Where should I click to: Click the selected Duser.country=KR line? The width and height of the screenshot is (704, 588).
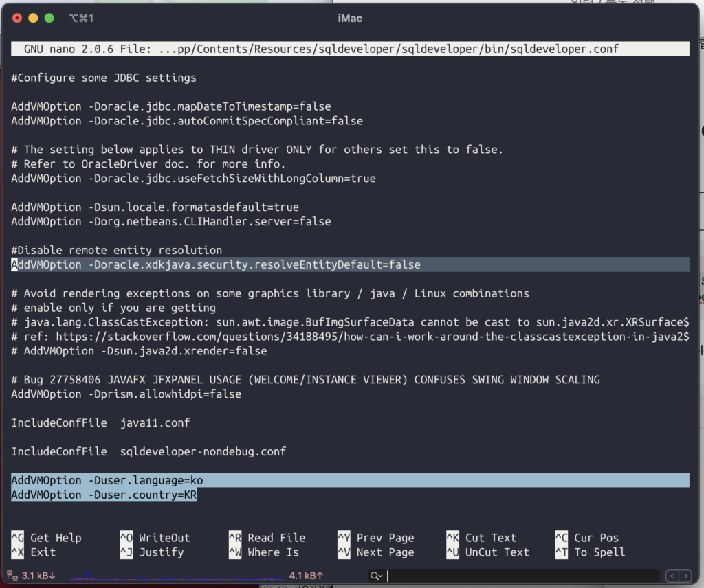pyautogui.click(x=104, y=495)
